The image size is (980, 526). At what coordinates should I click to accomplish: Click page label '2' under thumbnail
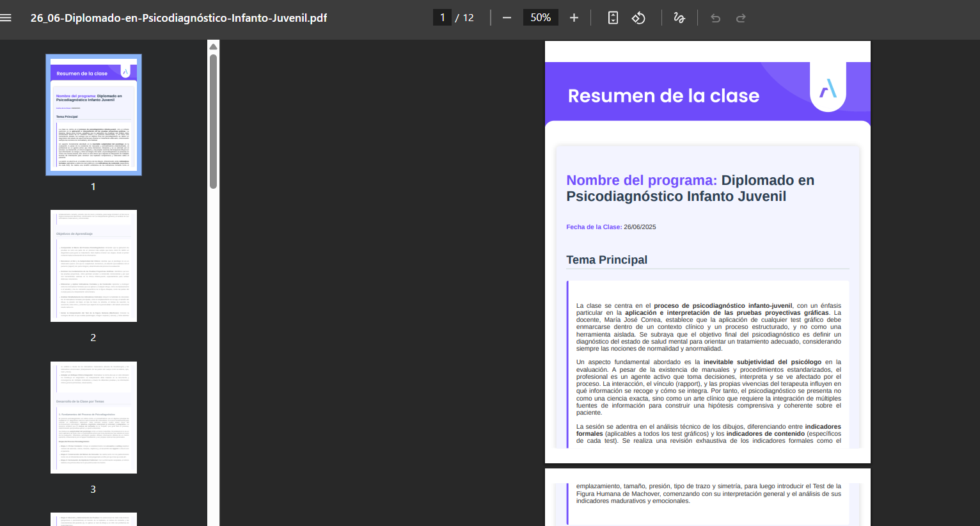pos(93,338)
